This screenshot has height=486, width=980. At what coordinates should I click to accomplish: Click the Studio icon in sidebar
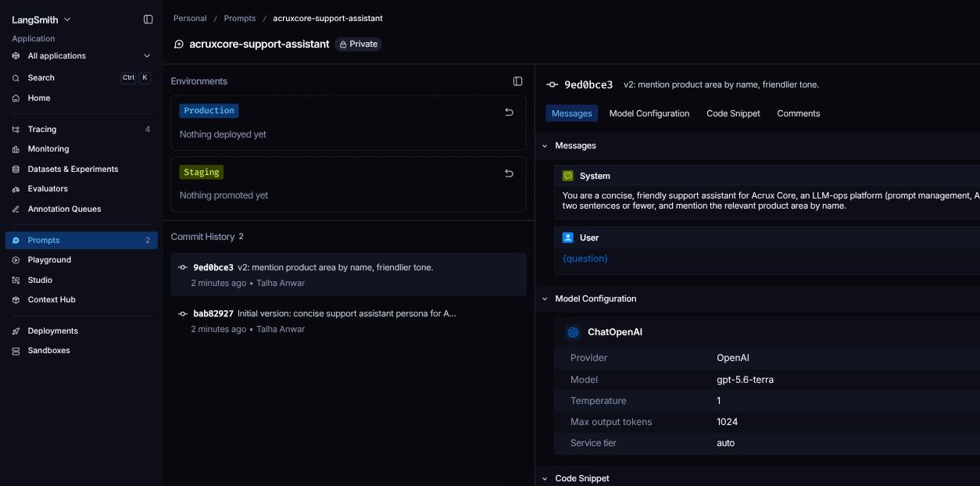tap(16, 281)
